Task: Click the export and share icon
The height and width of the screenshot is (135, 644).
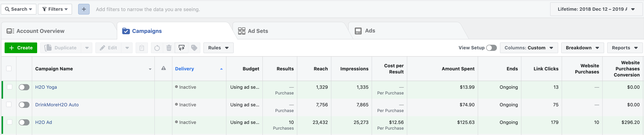Action: [182, 48]
